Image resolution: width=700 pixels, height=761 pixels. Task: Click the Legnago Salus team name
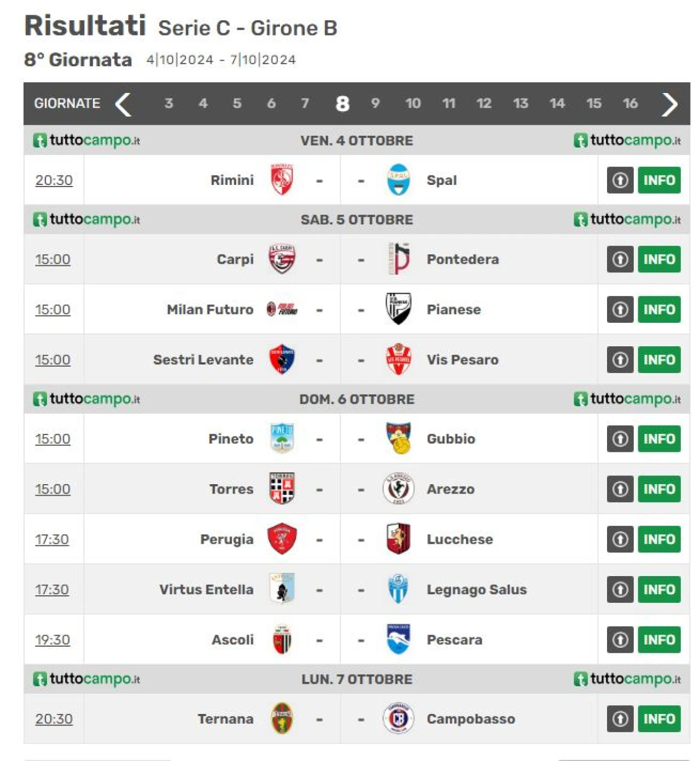click(x=476, y=589)
